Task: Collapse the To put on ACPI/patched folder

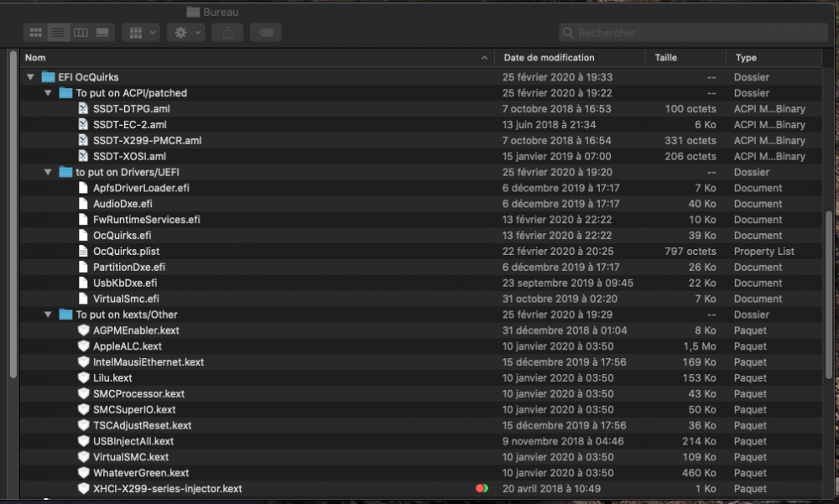Action: [x=48, y=93]
